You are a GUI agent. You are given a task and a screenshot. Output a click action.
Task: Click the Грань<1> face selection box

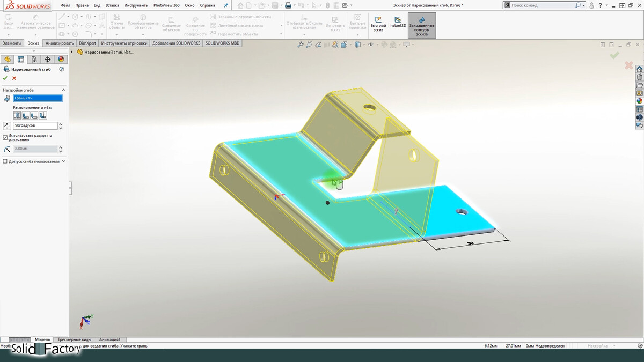[38, 98]
